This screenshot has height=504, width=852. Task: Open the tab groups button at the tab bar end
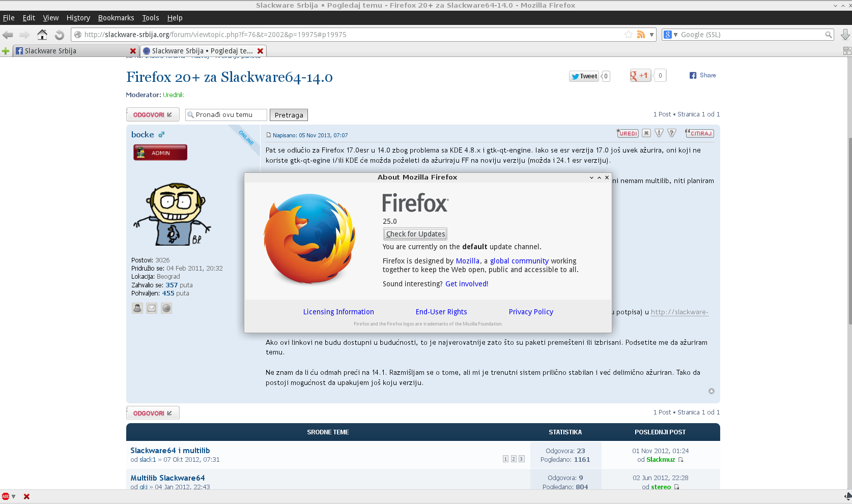click(847, 51)
